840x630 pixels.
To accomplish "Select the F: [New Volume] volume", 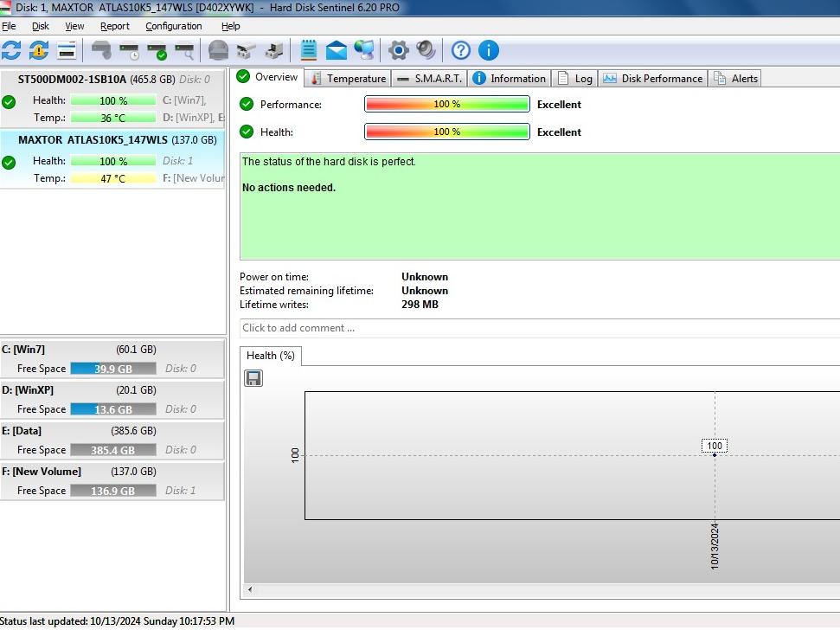I will [112, 480].
